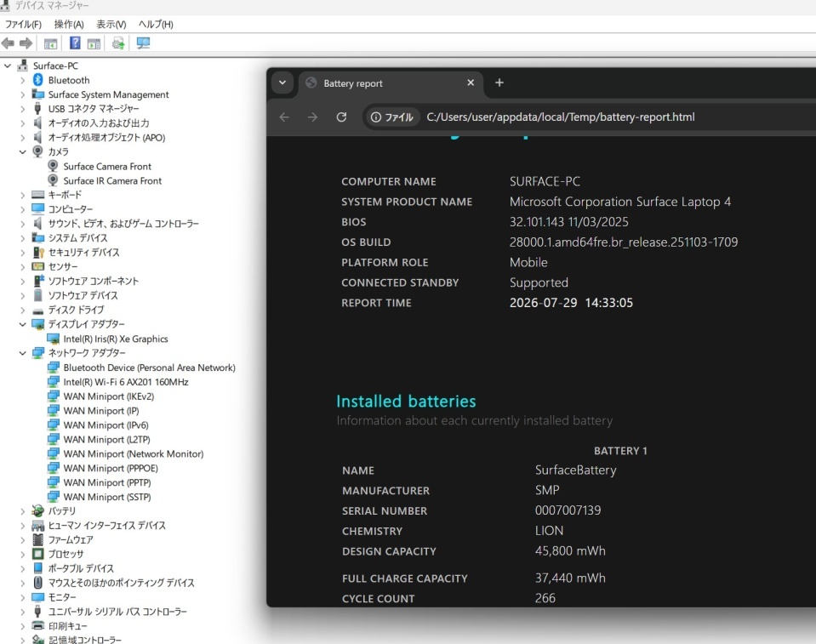Click the ディスク ドライブ icon
Screen dimensions: 816x644
(37, 311)
